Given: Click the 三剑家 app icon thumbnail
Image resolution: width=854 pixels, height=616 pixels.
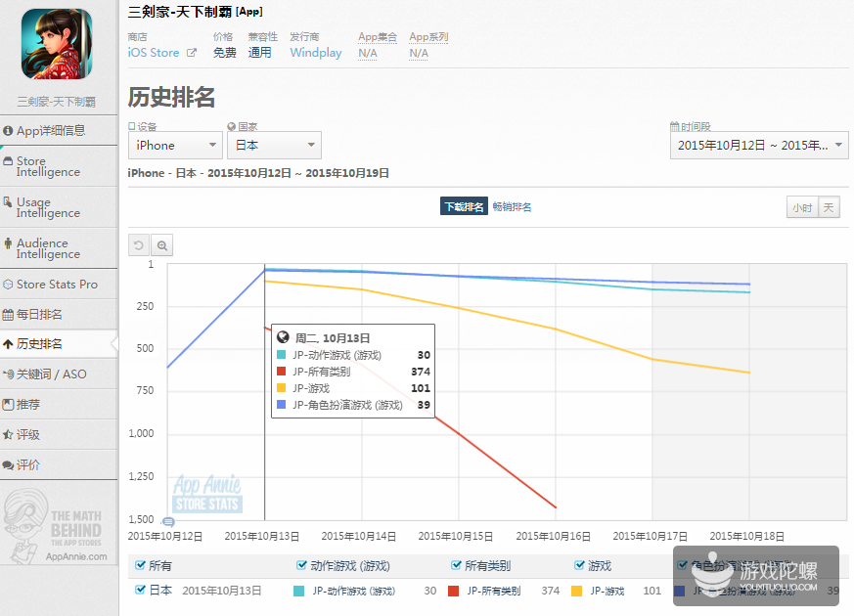Looking at the screenshot, I should tap(55, 46).
